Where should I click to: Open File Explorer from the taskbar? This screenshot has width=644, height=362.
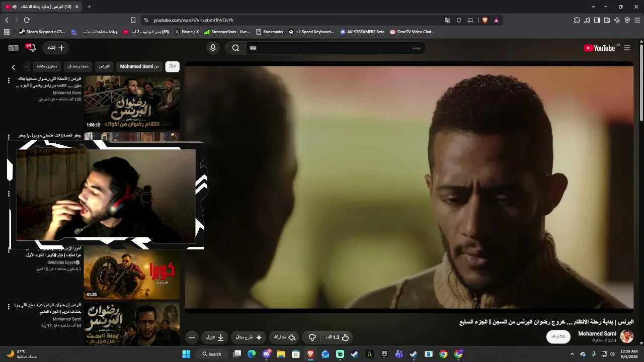pos(281,354)
